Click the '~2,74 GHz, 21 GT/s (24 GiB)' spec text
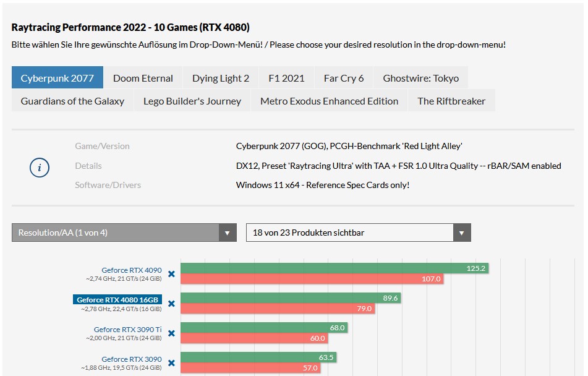The height and width of the screenshot is (376, 588). click(124, 279)
